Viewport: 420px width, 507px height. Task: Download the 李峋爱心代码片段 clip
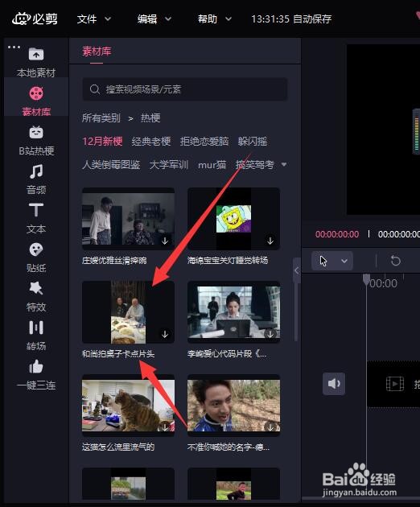coord(270,334)
